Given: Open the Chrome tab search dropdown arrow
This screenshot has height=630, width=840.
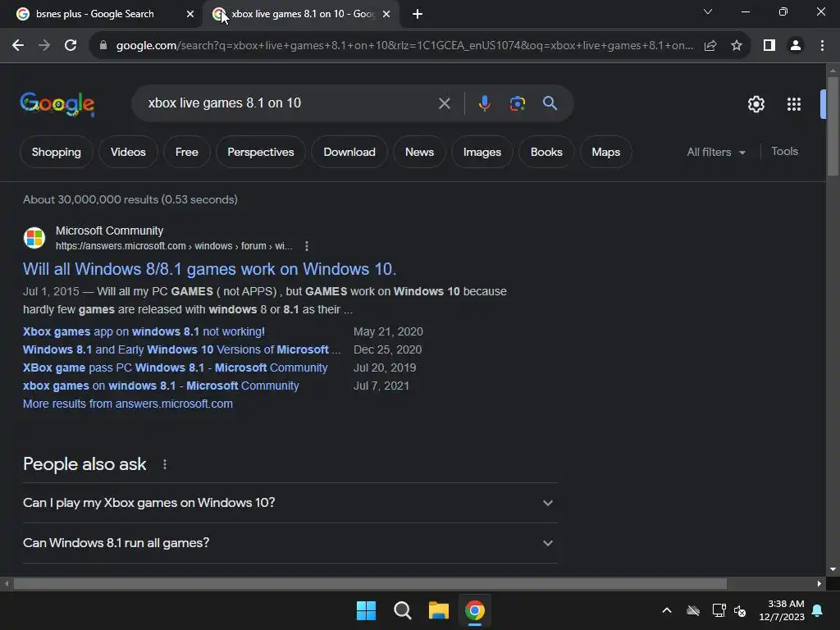Looking at the screenshot, I should [708, 11].
